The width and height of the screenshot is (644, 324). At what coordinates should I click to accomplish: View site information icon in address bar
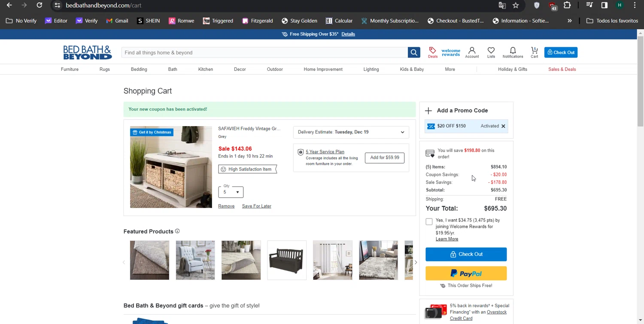pos(57,5)
